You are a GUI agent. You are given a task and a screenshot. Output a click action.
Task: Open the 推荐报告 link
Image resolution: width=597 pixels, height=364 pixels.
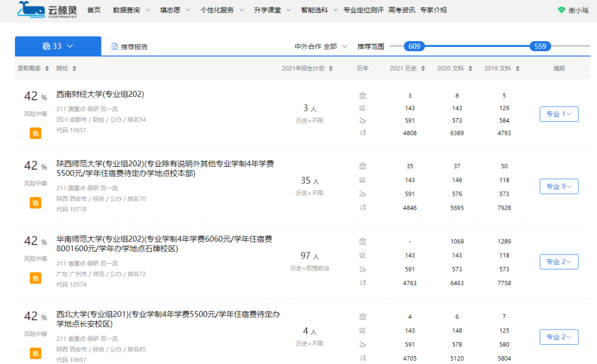[x=134, y=47]
